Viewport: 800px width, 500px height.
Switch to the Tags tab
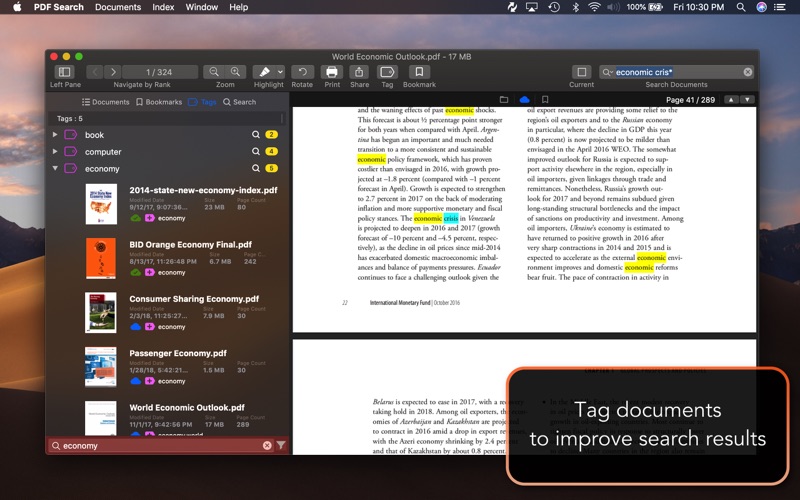pos(202,102)
